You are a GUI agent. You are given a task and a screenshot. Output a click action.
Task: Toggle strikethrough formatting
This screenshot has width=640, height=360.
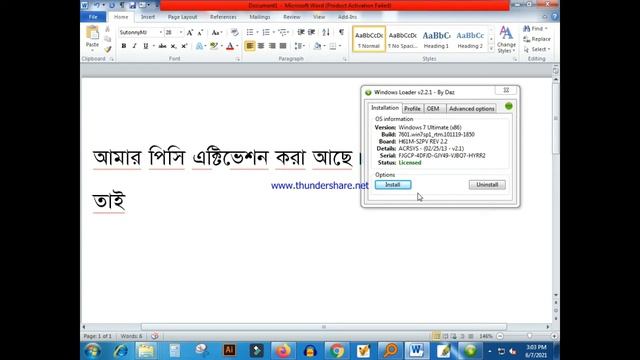(162, 46)
